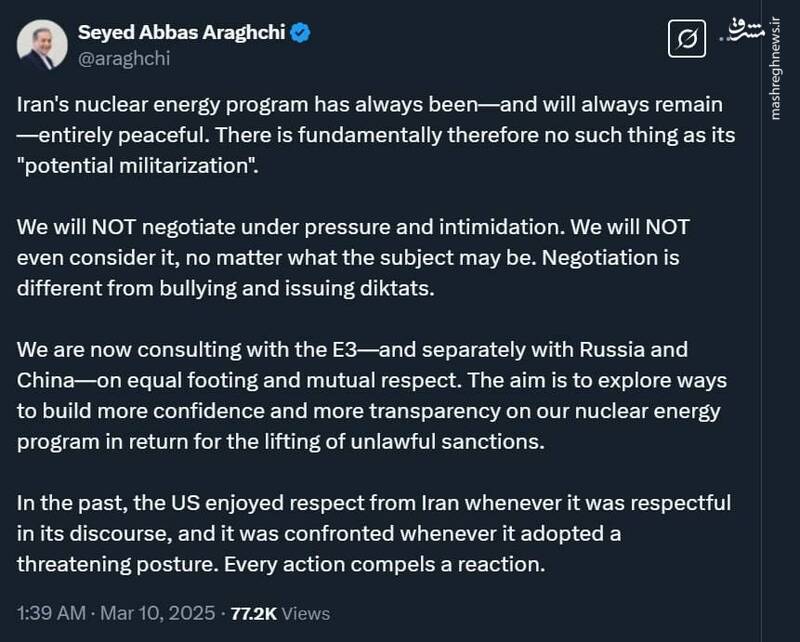Viewport: 800px width, 642px height.
Task: Click the @araghchi handle
Action: point(123,58)
